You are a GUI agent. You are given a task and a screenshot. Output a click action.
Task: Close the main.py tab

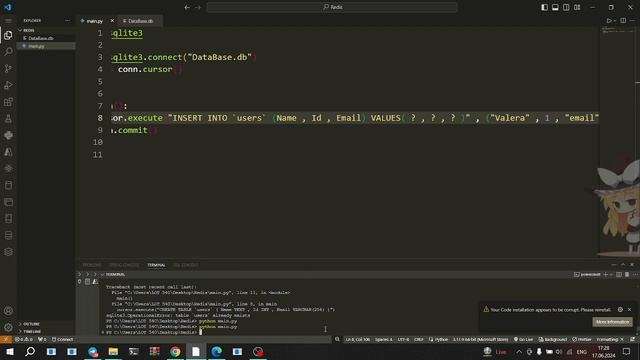tap(112, 20)
